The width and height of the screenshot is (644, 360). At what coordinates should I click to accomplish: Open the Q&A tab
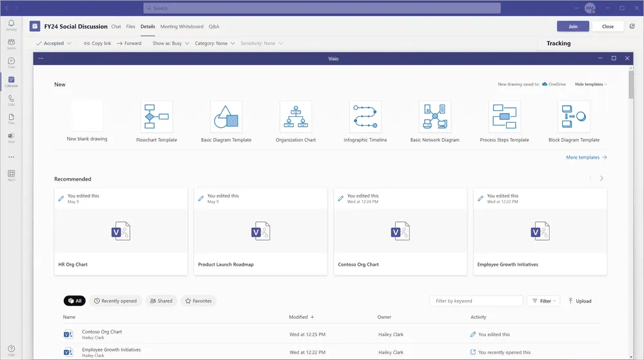(x=214, y=26)
